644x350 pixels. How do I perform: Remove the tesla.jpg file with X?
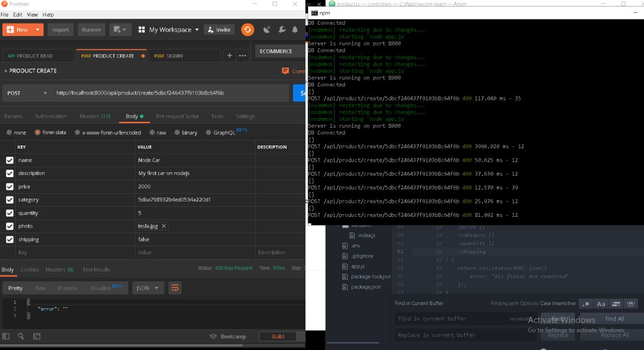[x=164, y=226]
